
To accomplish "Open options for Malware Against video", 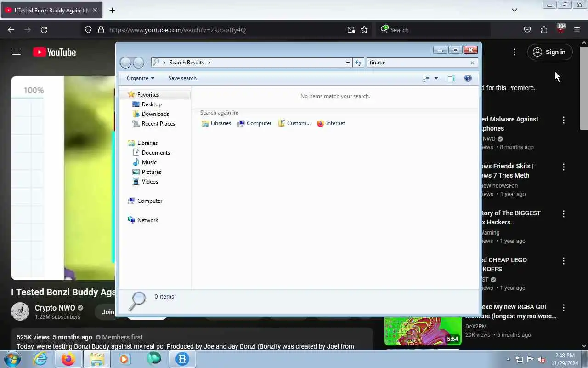I will point(564,120).
